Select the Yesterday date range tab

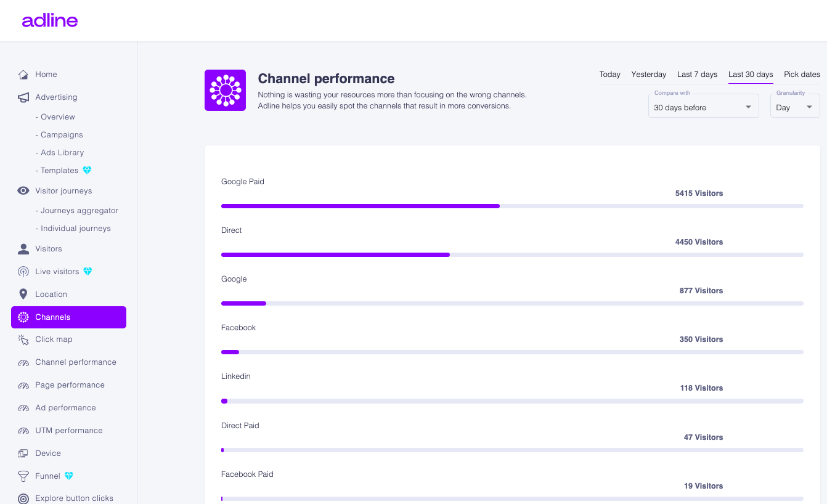coord(649,75)
